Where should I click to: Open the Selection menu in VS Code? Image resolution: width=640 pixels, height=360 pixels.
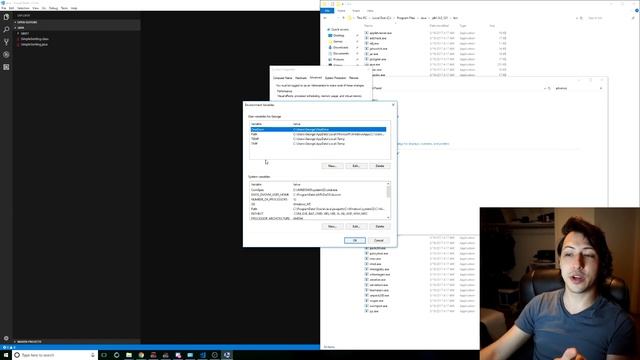click(23, 8)
